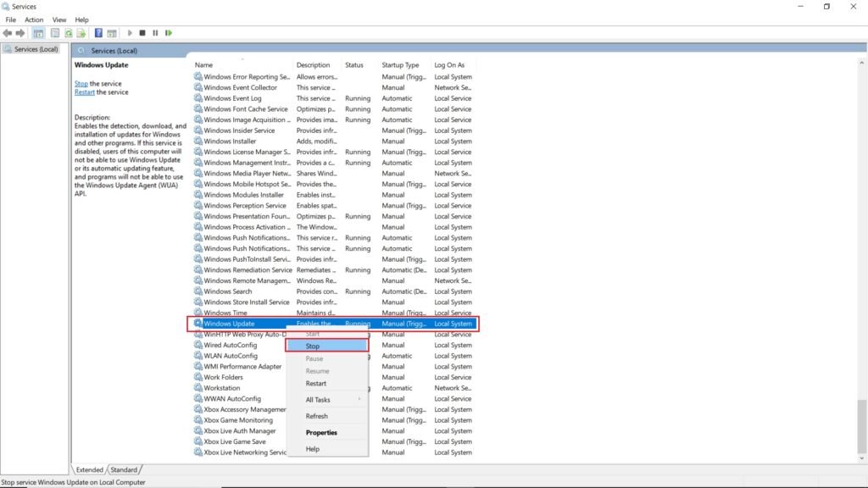868x488 pixels.
Task: Click the Stop the service link
Action: tap(81, 84)
